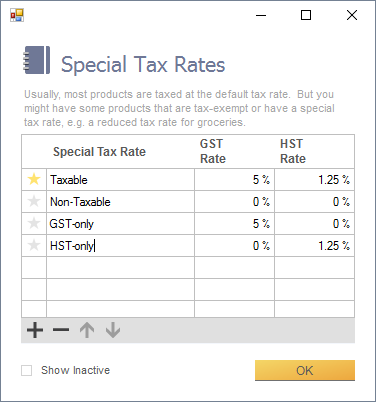Screen dimensions: 376x402
Task: Move selected tax rate up
Action: point(87,330)
